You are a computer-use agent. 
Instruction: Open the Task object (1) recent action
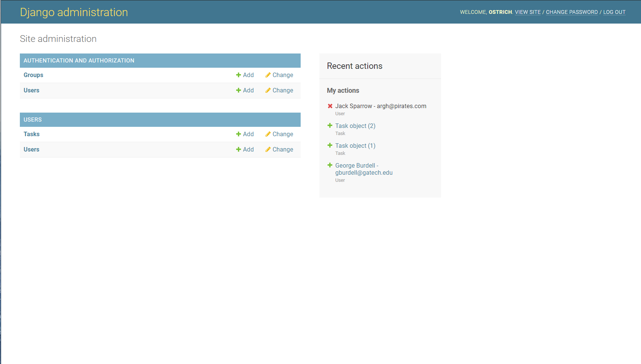point(355,146)
